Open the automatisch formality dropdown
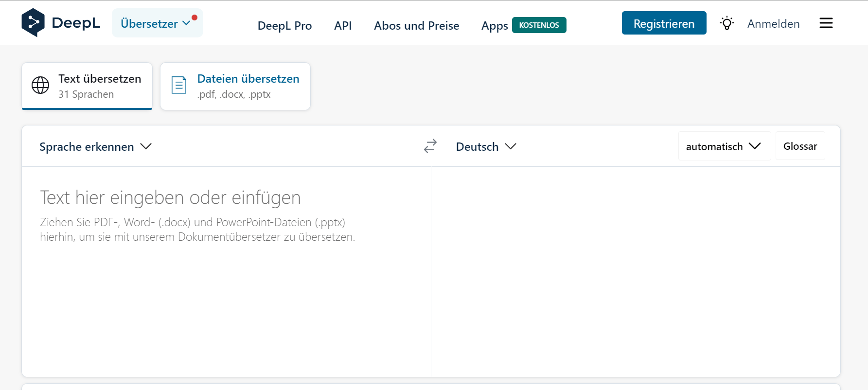Image resolution: width=868 pixels, height=390 pixels. pos(724,146)
